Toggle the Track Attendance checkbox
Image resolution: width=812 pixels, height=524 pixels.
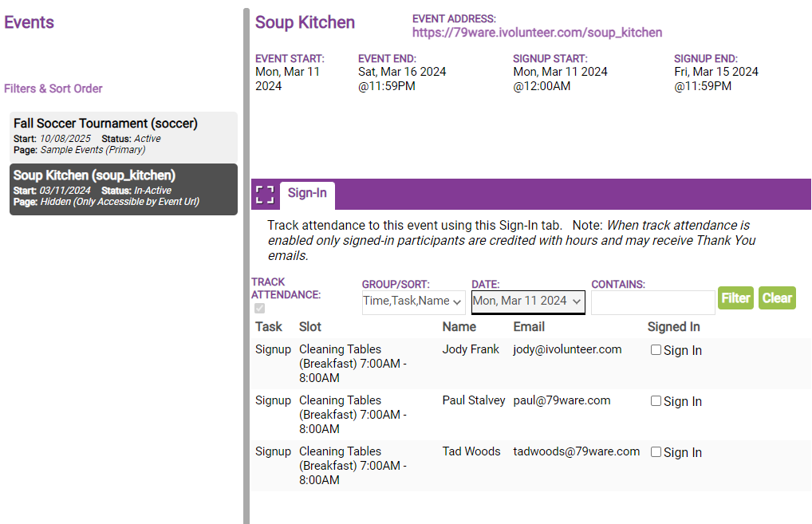259,309
